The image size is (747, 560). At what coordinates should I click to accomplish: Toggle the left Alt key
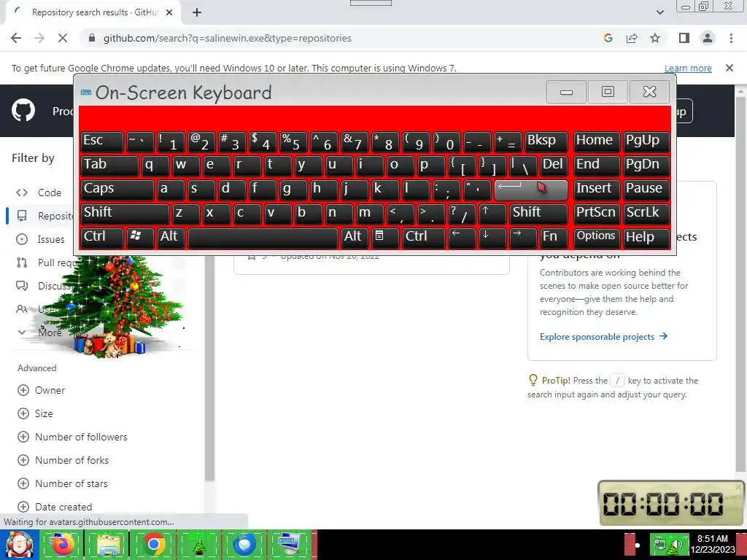(x=171, y=237)
